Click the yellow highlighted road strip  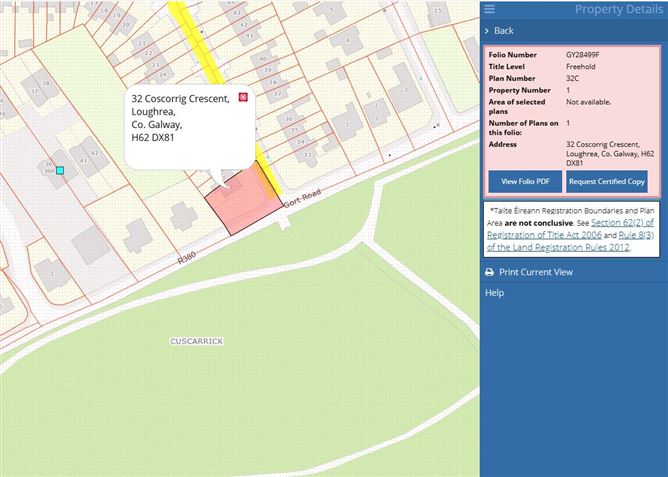(x=188, y=28)
